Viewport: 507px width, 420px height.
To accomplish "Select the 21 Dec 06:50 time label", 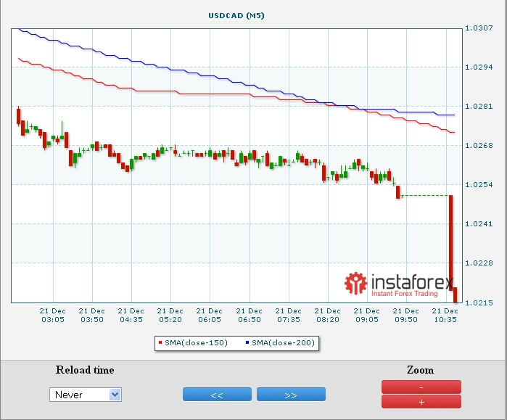I will point(249,315).
